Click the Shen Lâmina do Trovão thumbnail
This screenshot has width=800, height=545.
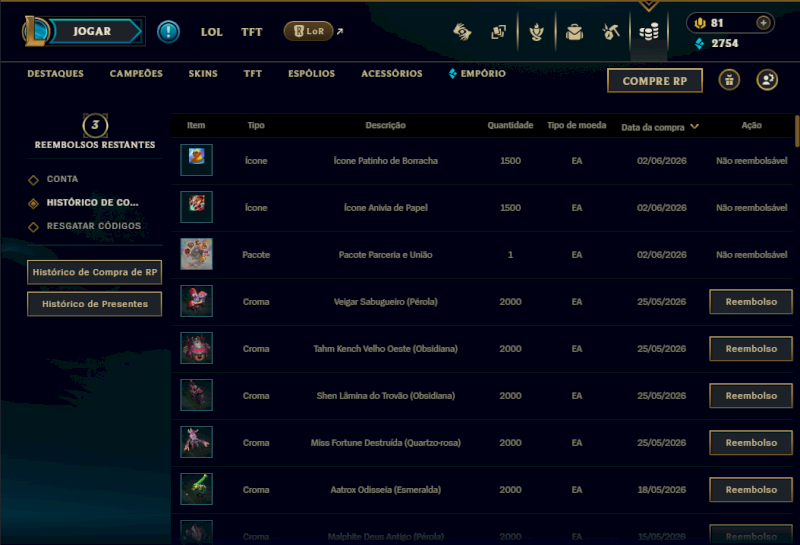[196, 395]
